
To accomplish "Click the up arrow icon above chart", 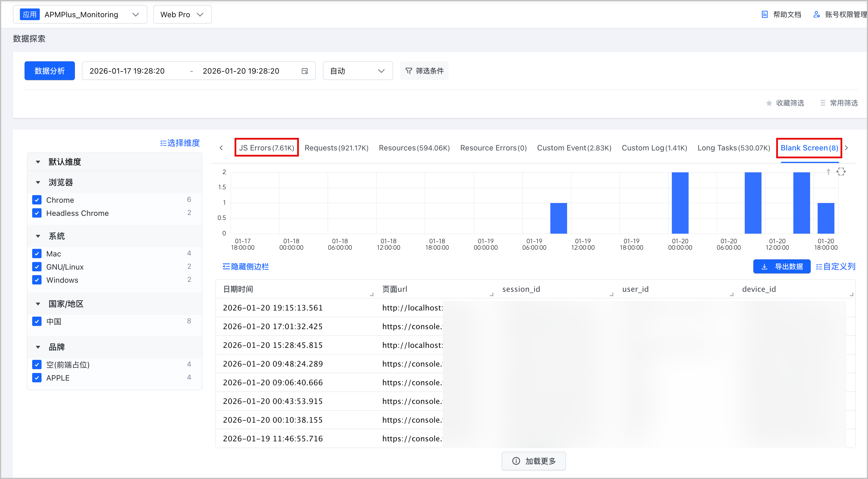I will tap(828, 172).
